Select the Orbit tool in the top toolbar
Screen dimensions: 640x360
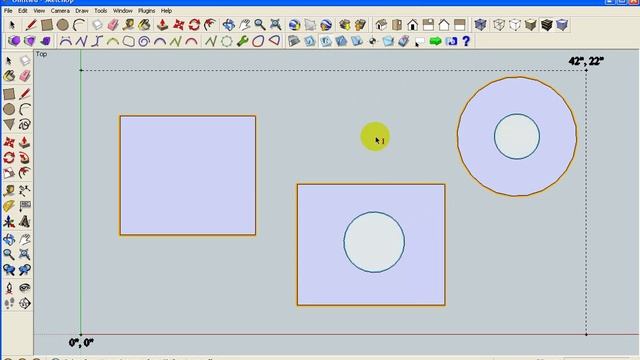pyautogui.click(x=229, y=25)
